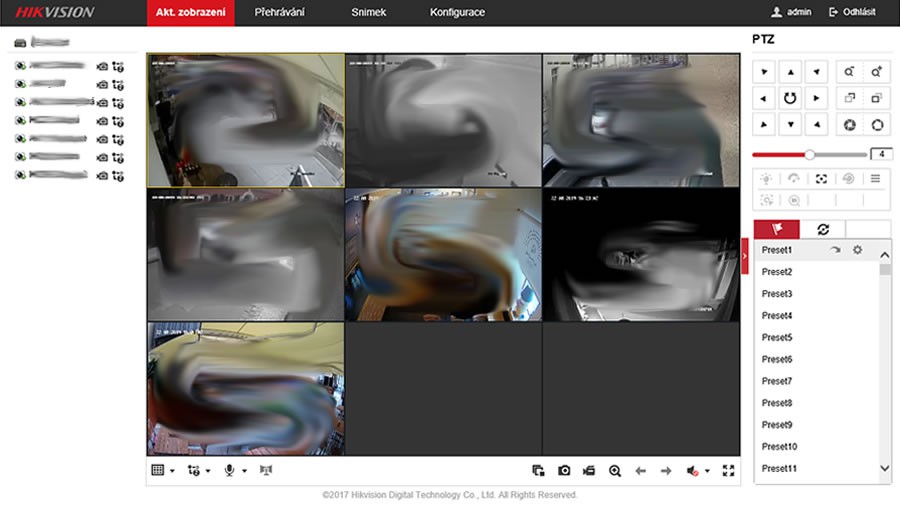Select Preset5 from the preset list

[777, 338]
